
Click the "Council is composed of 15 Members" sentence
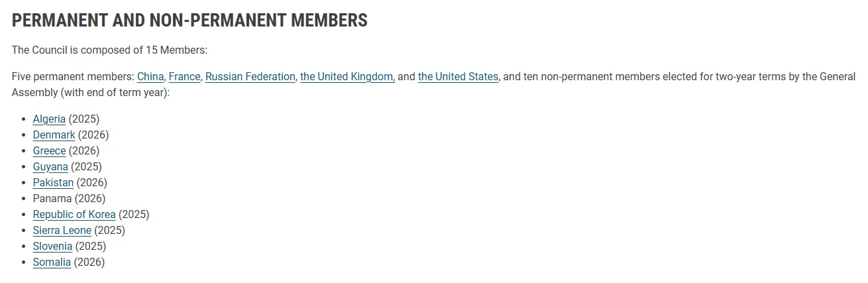[109, 50]
